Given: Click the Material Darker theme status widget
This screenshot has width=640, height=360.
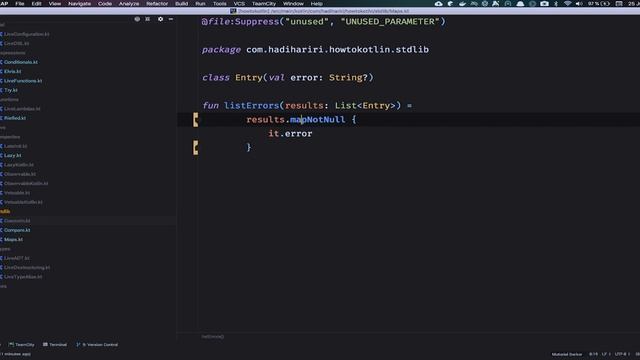Looking at the screenshot, I should pos(567,354).
